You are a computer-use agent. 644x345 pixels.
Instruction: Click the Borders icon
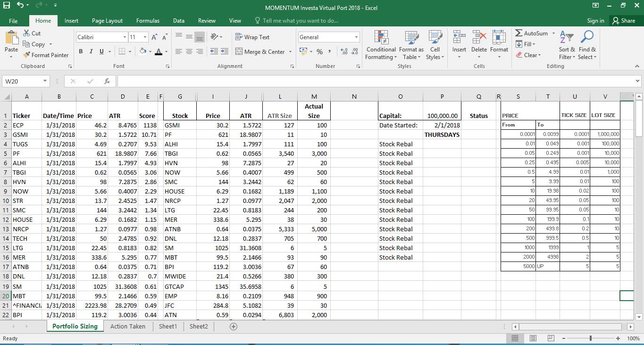point(122,51)
